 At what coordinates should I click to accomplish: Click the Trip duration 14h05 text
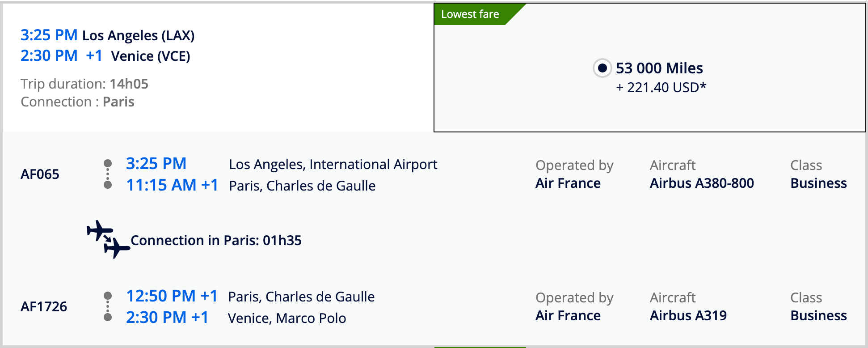(x=84, y=84)
